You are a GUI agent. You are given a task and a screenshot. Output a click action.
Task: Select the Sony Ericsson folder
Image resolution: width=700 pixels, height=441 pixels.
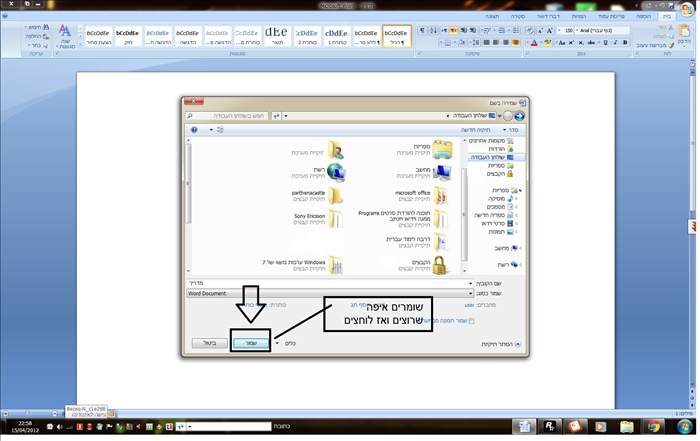[x=309, y=219]
